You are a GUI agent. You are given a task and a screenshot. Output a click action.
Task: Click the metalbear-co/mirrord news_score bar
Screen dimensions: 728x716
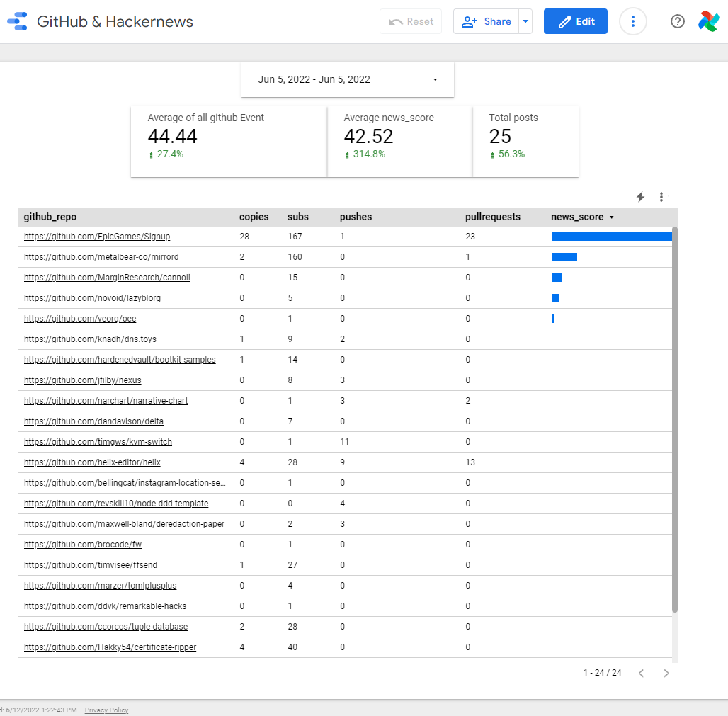[564, 257]
